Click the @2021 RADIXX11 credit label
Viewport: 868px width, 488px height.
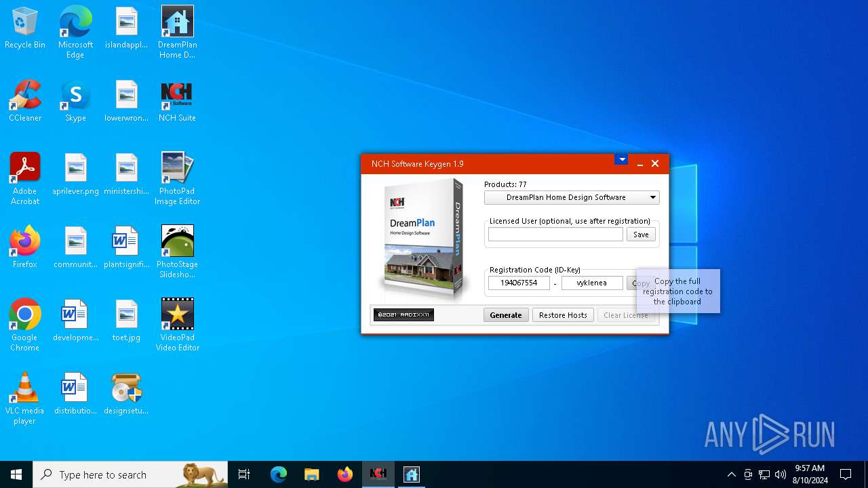[403, 315]
